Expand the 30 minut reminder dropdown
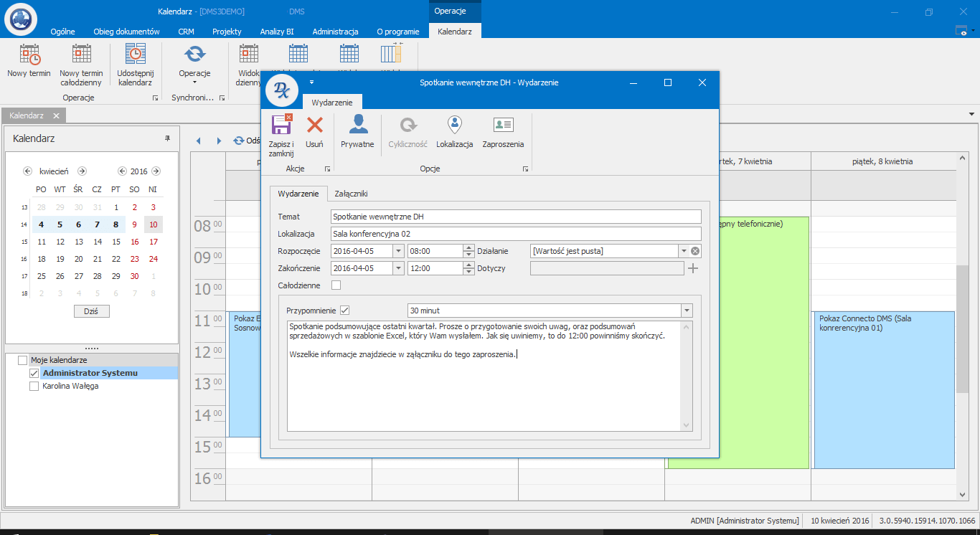Viewport: 980px width, 535px height. [x=687, y=311]
